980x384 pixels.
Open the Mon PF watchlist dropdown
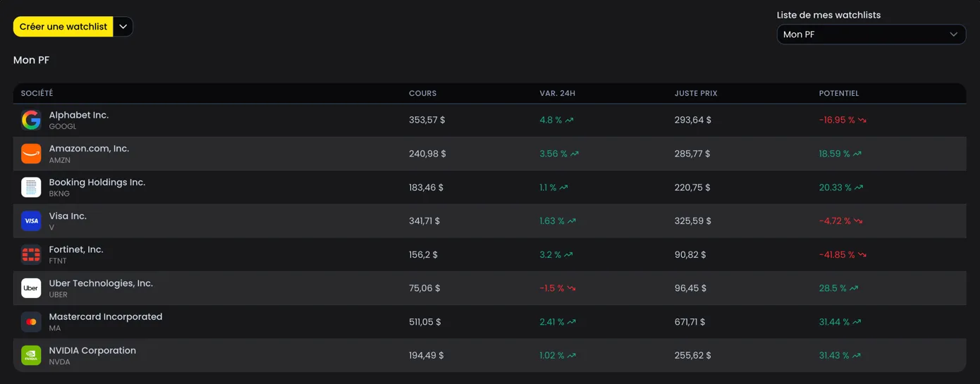coord(871,35)
